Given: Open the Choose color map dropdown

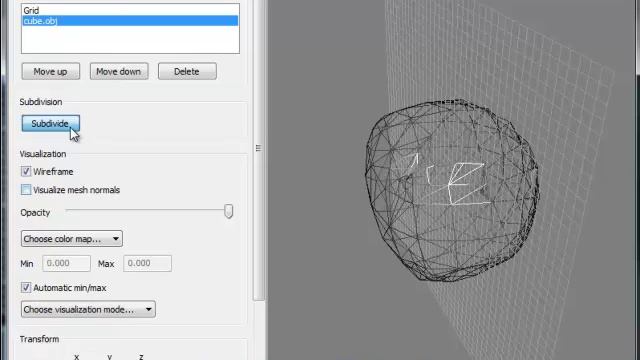Looking at the screenshot, I should (x=71, y=239).
